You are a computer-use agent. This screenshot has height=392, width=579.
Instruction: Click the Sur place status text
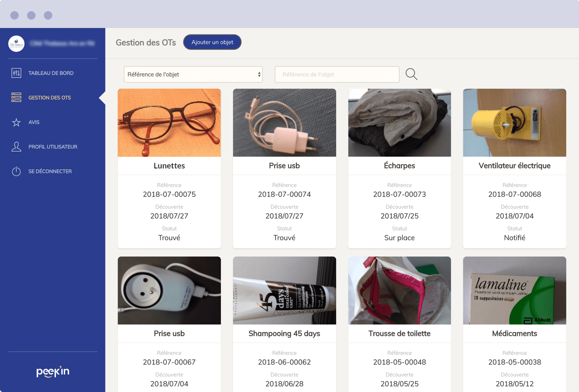point(400,238)
